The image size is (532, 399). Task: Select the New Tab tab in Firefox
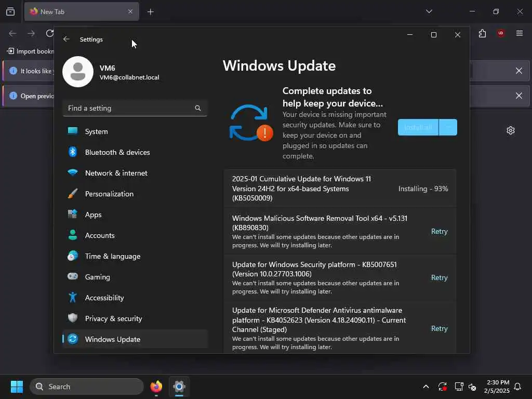coord(82,11)
